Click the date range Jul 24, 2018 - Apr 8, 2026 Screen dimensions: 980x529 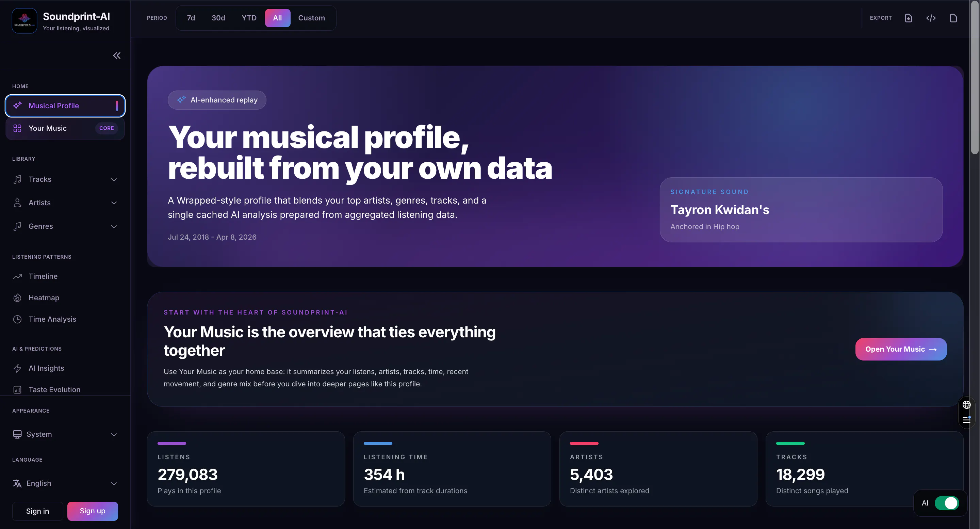pos(212,237)
